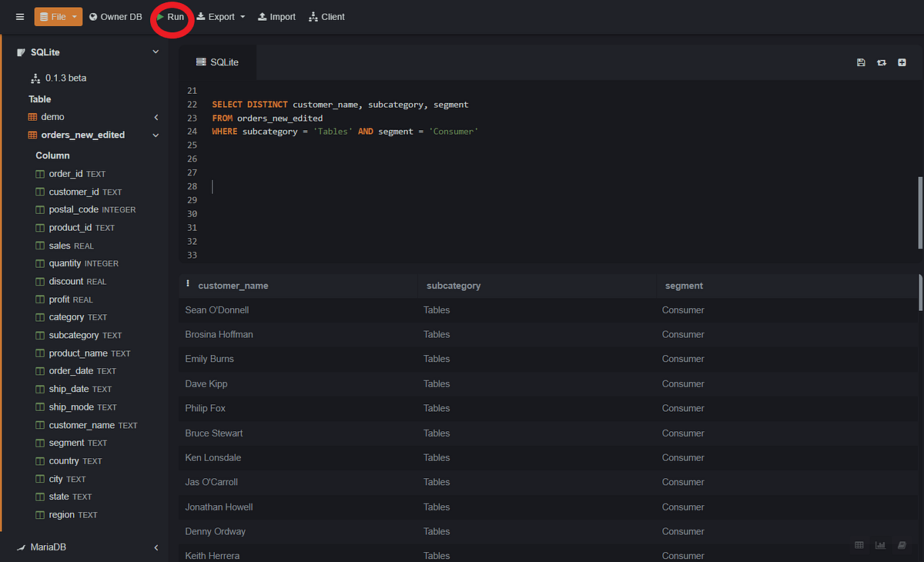Open the Export dropdown menu
Viewport: 924px width, 562px height.
coord(221,17)
